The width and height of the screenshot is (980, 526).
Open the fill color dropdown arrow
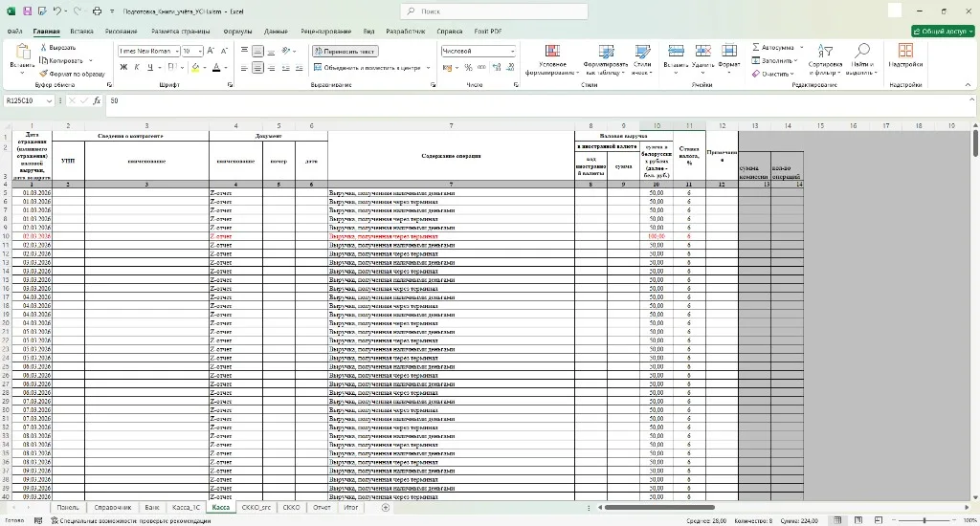[205, 68]
